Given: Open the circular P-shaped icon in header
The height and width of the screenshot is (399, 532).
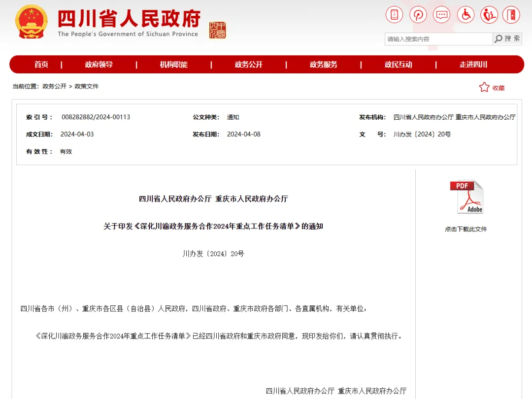Looking at the screenshot, I should (418, 15).
